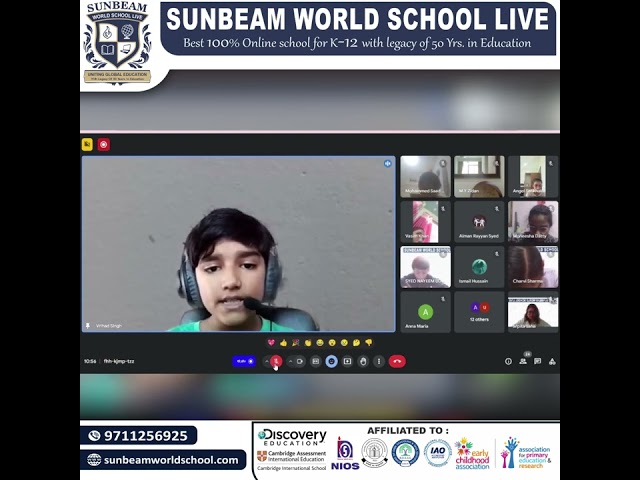
Task: Select the Ismail Hussain participant tile
Action: click(x=479, y=267)
